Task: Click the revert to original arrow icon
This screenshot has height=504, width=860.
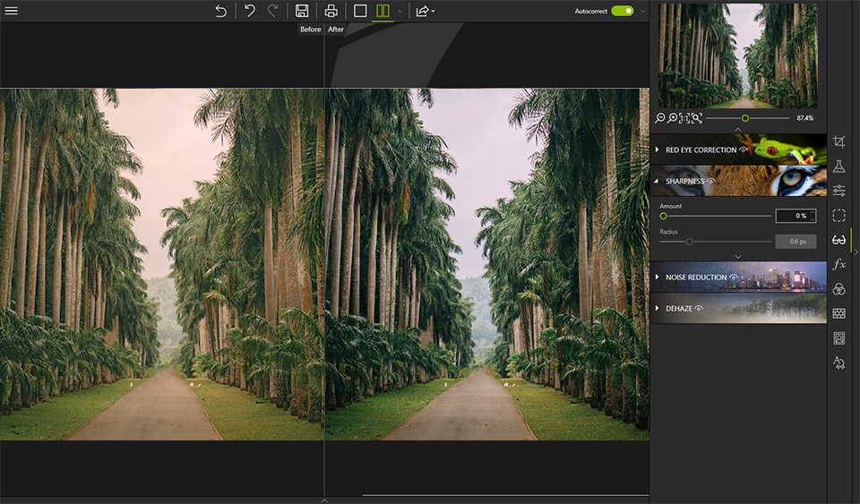Action: click(220, 11)
